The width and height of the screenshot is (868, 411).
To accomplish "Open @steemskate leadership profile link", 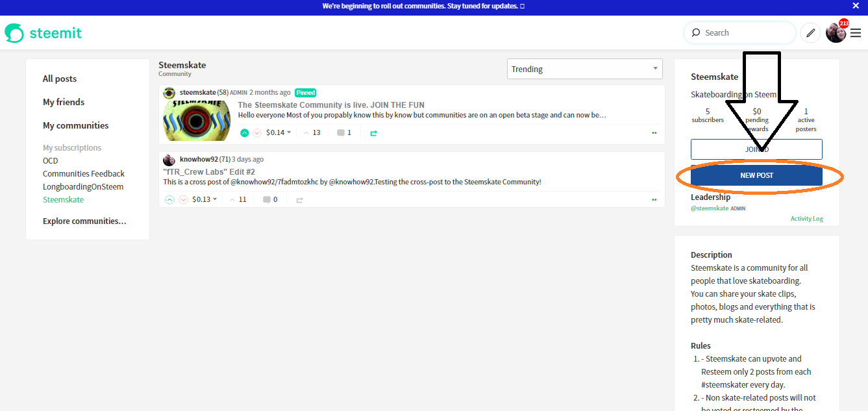I will (710, 208).
